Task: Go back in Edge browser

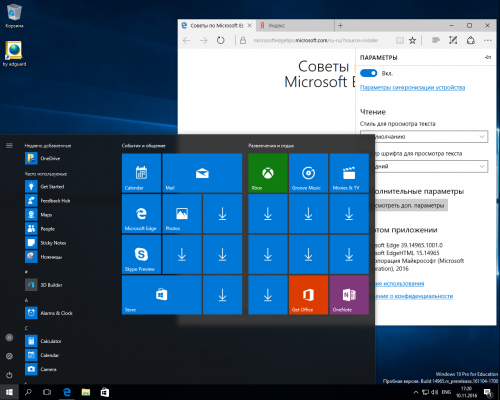Action: 187,40
